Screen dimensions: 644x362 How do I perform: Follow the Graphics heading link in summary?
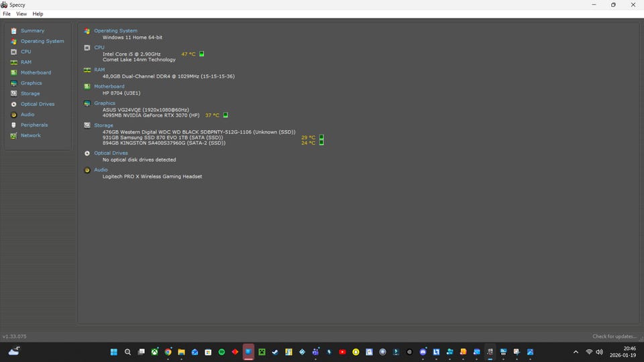[x=105, y=103]
